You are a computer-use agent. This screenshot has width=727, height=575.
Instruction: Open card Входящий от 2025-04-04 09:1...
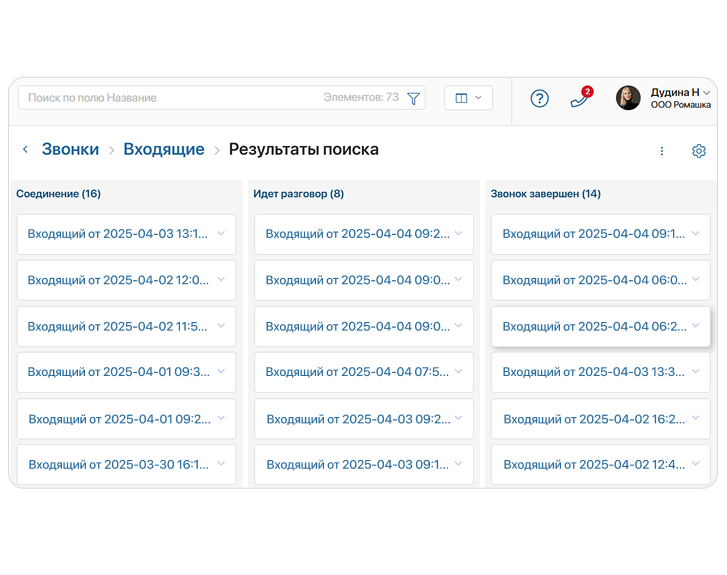coord(601,234)
